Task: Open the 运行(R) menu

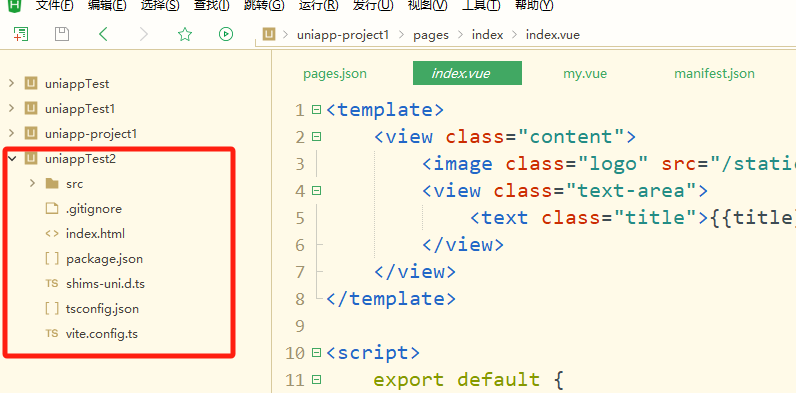Action: click(318, 6)
